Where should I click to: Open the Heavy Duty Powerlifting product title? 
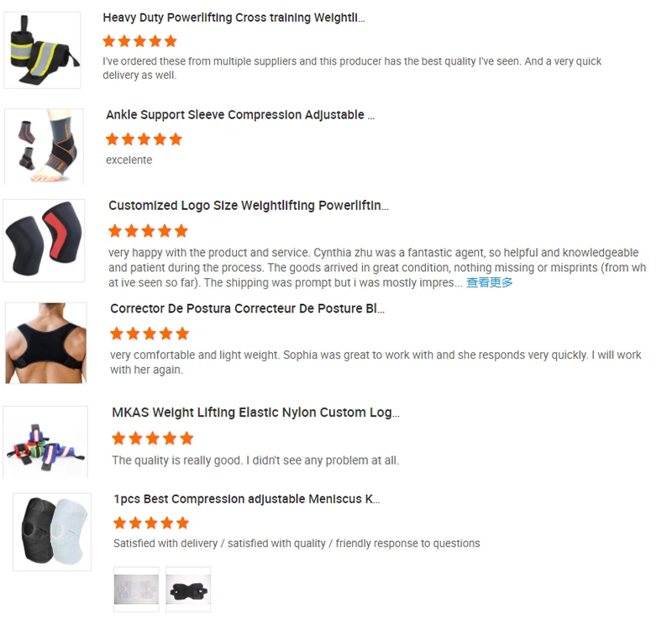[234, 18]
